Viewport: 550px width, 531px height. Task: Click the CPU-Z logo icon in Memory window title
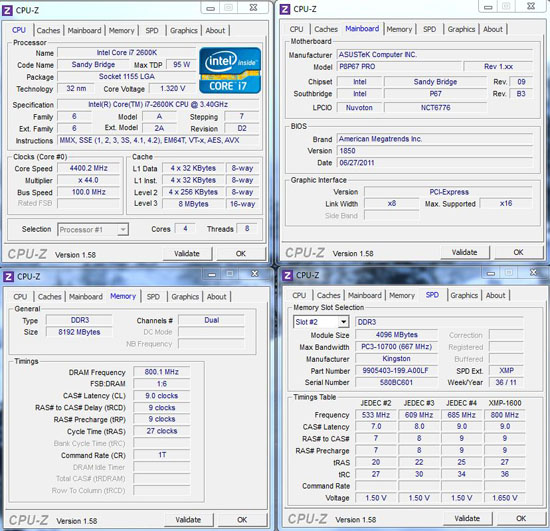point(8,277)
